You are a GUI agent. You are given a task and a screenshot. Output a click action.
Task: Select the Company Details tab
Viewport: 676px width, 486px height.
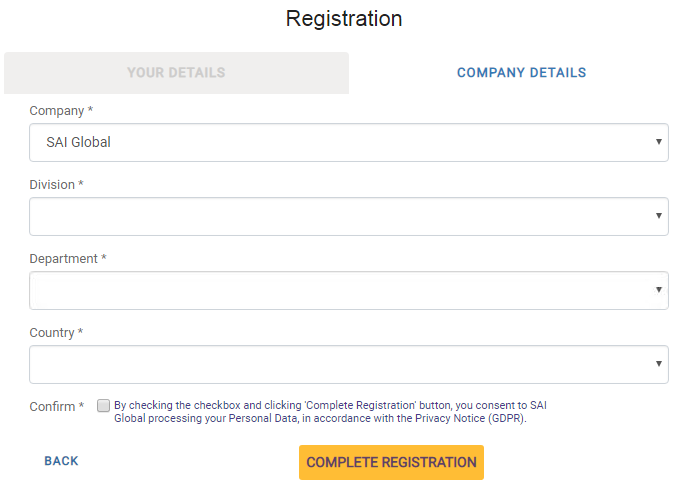pyautogui.click(x=521, y=73)
